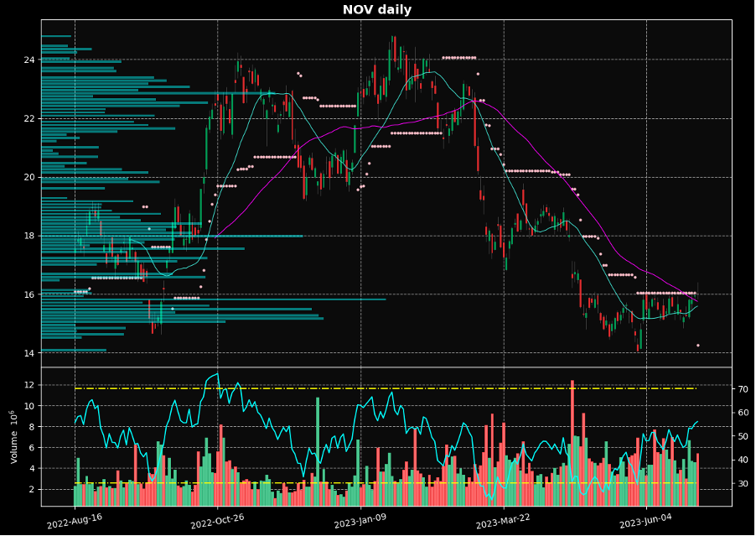Screen dimensions: 756x536
Task: Click the volume axis label 10
Action: 30,406
